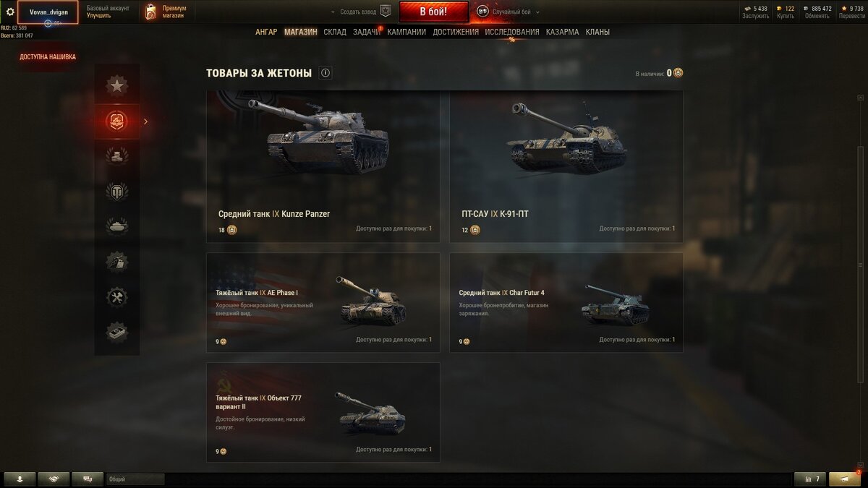
Task: Open the settings gear menu
Action: pyautogui.click(x=10, y=12)
